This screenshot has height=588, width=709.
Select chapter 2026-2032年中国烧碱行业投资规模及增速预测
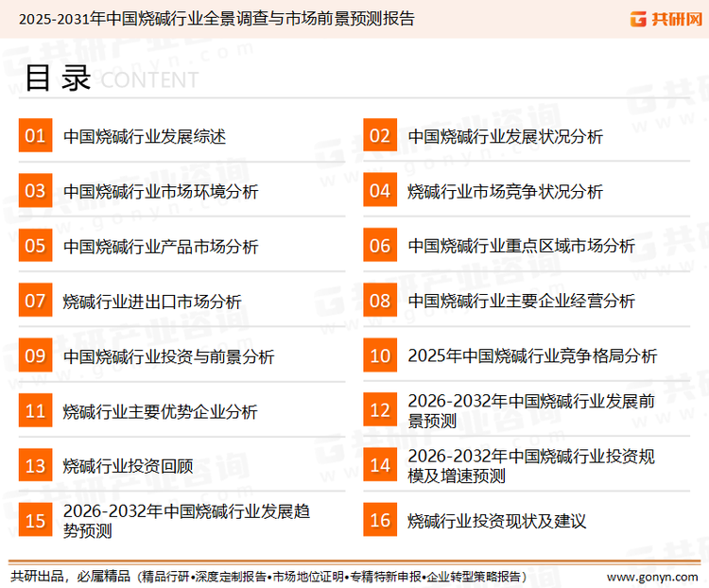point(531,465)
